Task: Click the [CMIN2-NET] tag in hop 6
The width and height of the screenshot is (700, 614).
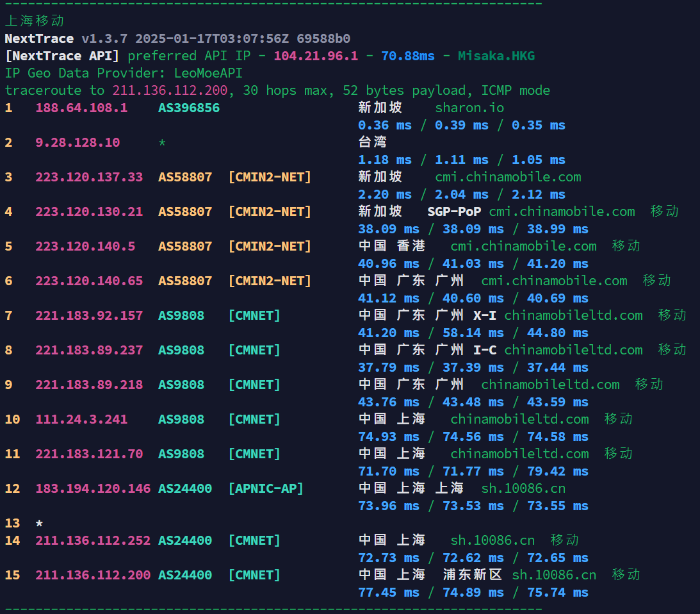Action: pos(270,281)
